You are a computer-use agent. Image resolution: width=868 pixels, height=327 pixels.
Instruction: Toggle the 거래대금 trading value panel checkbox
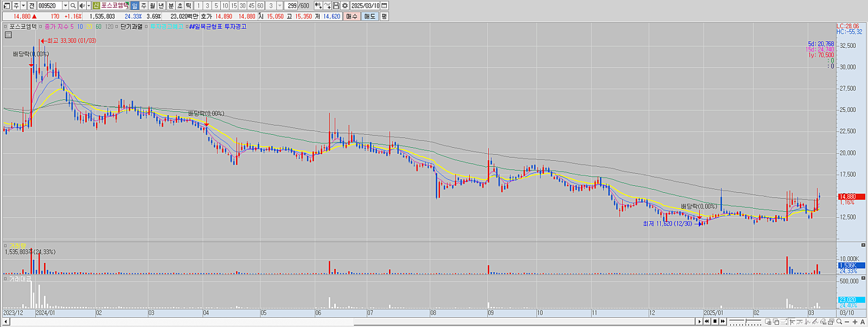(5, 279)
